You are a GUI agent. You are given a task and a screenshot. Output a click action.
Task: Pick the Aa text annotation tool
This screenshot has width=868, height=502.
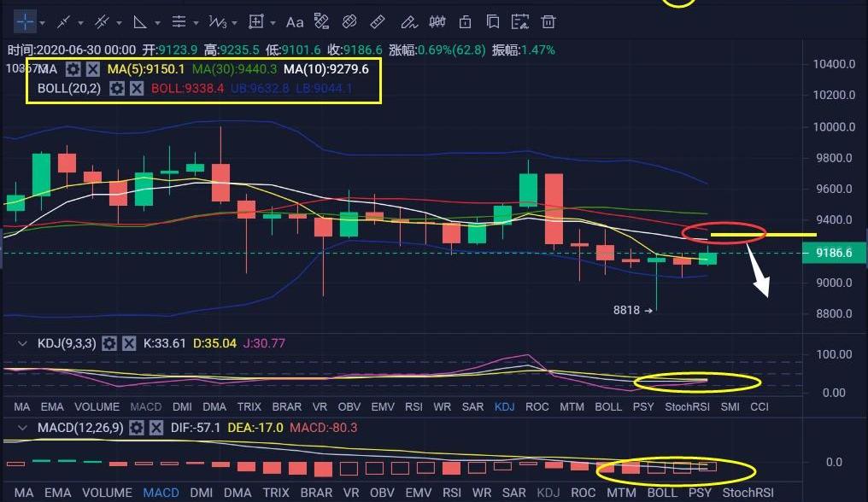tap(295, 21)
